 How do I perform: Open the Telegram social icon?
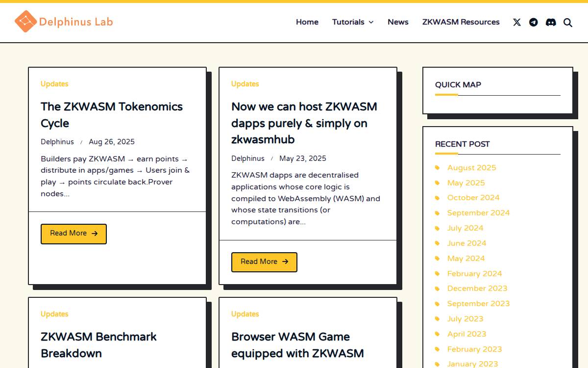534,22
